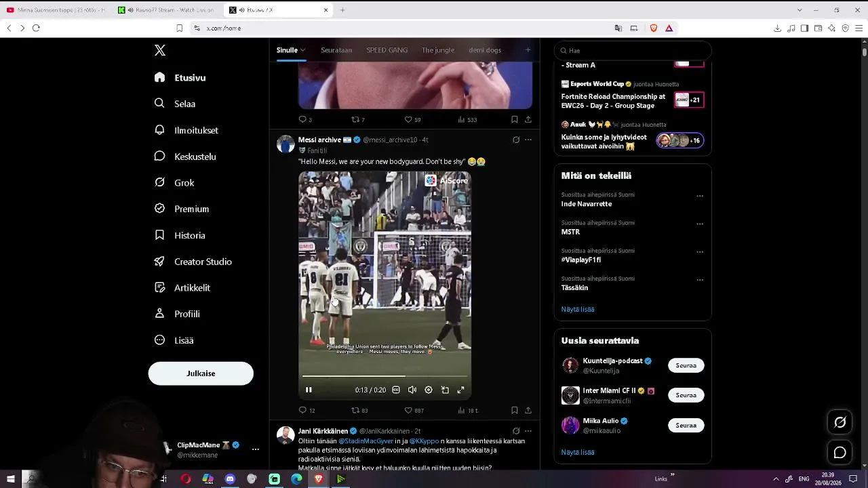The image size is (868, 488).
Task: Open the @StadinMacGyver mention link
Action: point(366,441)
